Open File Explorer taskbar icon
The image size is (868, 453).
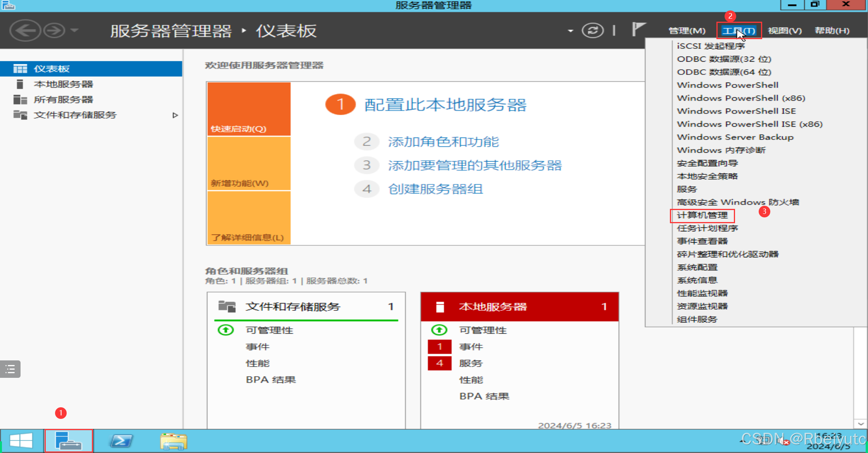coord(173,441)
